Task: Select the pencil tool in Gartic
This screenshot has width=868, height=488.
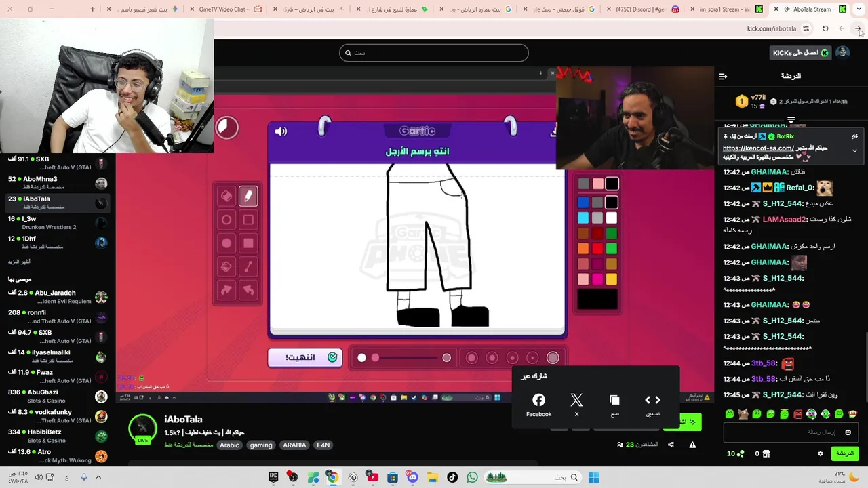Action: click(248, 196)
